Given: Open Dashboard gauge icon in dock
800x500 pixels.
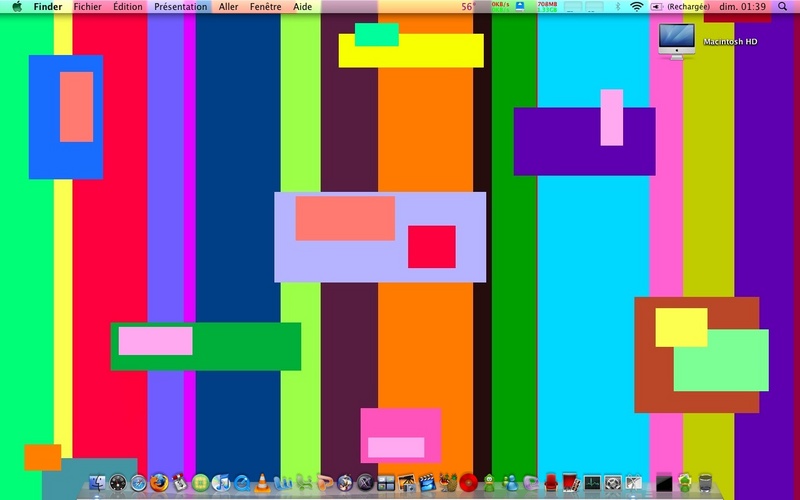Looking at the screenshot, I should [x=117, y=483].
